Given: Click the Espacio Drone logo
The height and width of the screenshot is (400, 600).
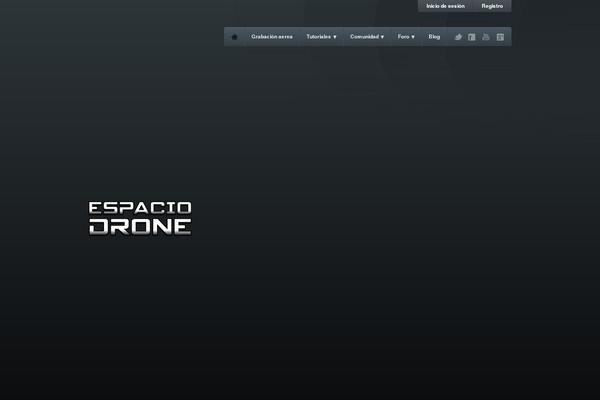Looking at the screenshot, I should click(x=140, y=218).
